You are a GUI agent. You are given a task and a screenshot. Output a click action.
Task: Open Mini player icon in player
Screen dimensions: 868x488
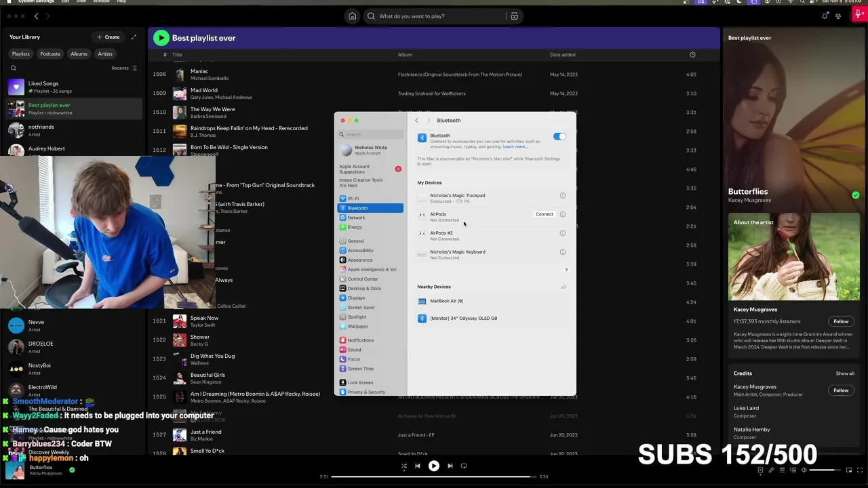coord(848,470)
